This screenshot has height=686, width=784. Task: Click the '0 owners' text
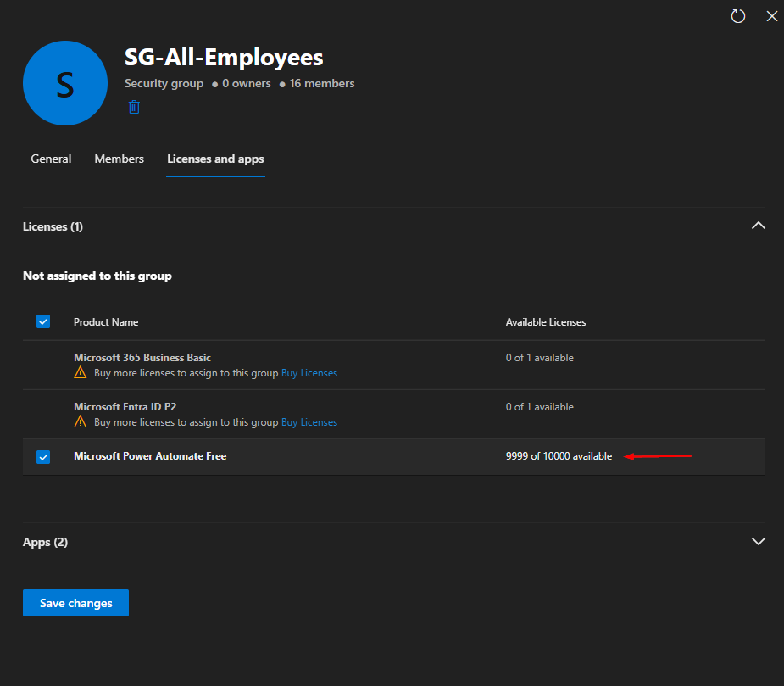[247, 84]
